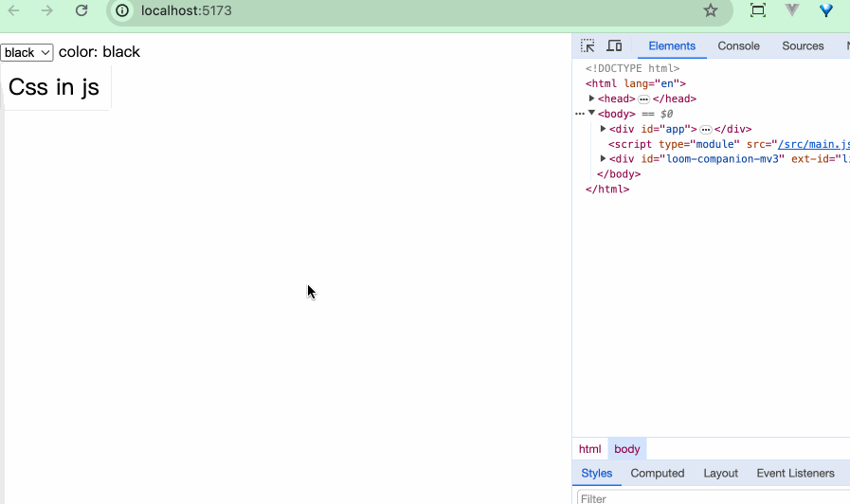The width and height of the screenshot is (850, 504).
Task: Open site information icon beside localhost URL
Action: (x=122, y=10)
